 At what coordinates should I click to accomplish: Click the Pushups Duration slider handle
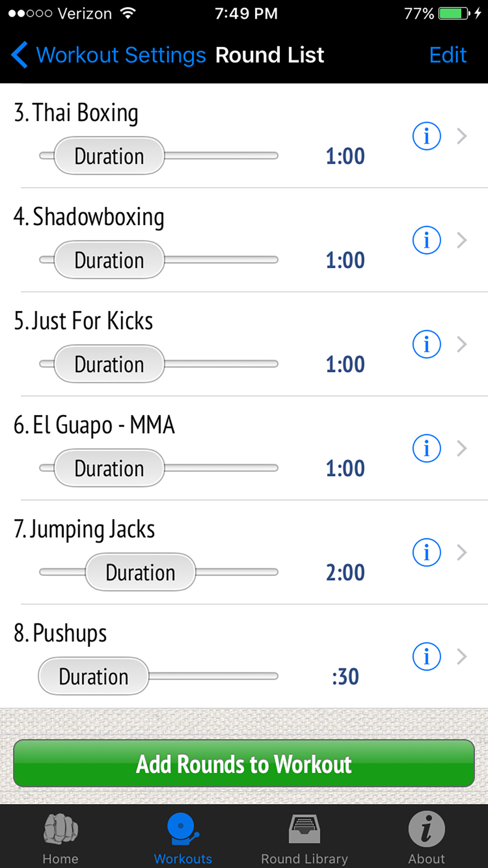pos(93,676)
